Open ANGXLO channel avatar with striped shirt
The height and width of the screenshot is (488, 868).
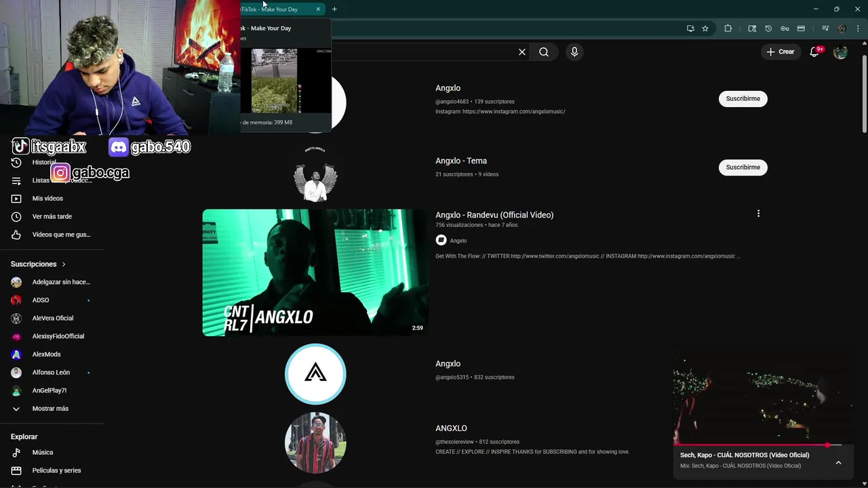coord(315,443)
